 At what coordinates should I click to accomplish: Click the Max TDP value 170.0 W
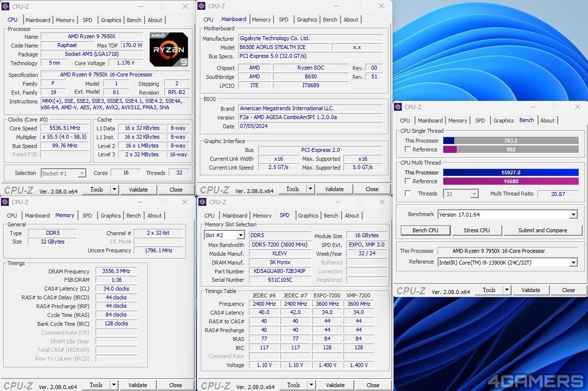coord(132,46)
